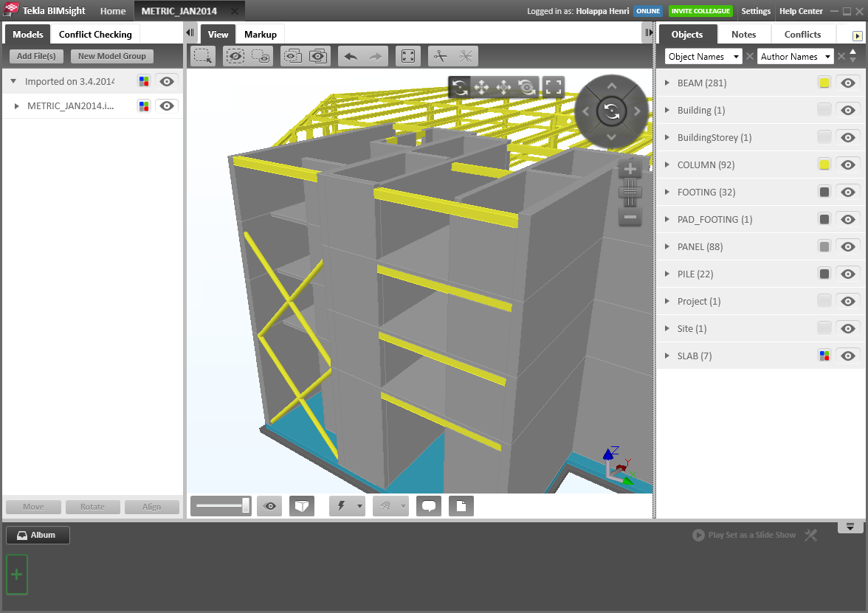Click the multicolor swatch for SLAB
This screenshot has width=868, height=613.
[x=824, y=356]
